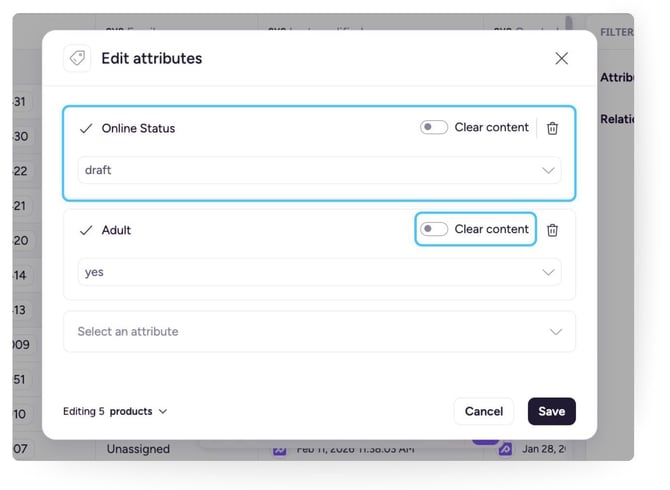670x490 pixels.
Task: Click the Jan 28 date cell in background
Action: [x=544, y=449]
